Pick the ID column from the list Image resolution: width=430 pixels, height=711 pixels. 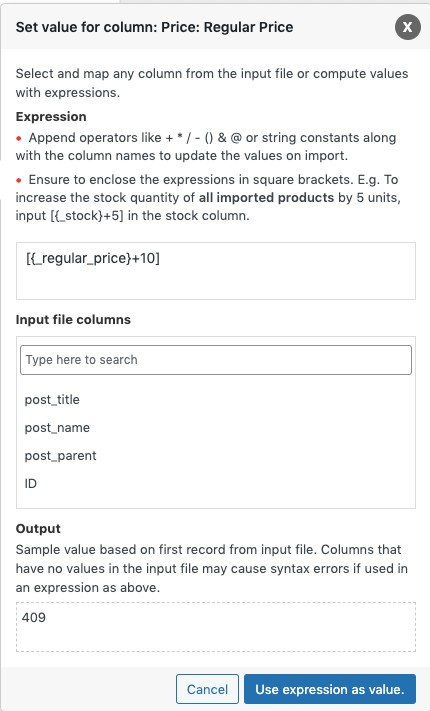click(30, 483)
